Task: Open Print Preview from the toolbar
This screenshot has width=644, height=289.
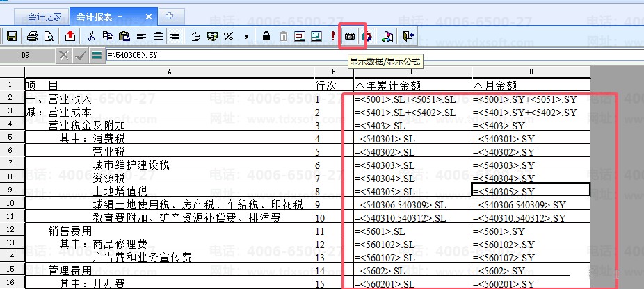Action: 48,35
